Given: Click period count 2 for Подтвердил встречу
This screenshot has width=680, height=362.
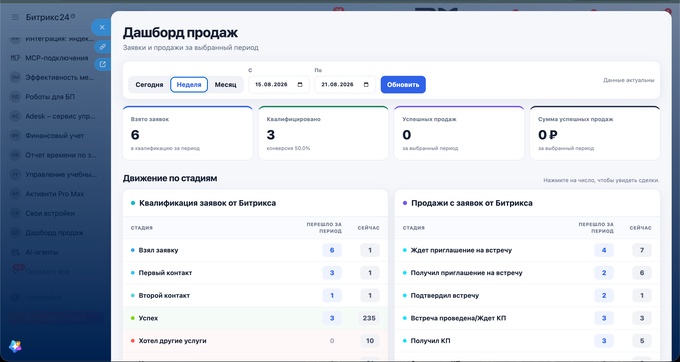Looking at the screenshot, I should point(604,295).
